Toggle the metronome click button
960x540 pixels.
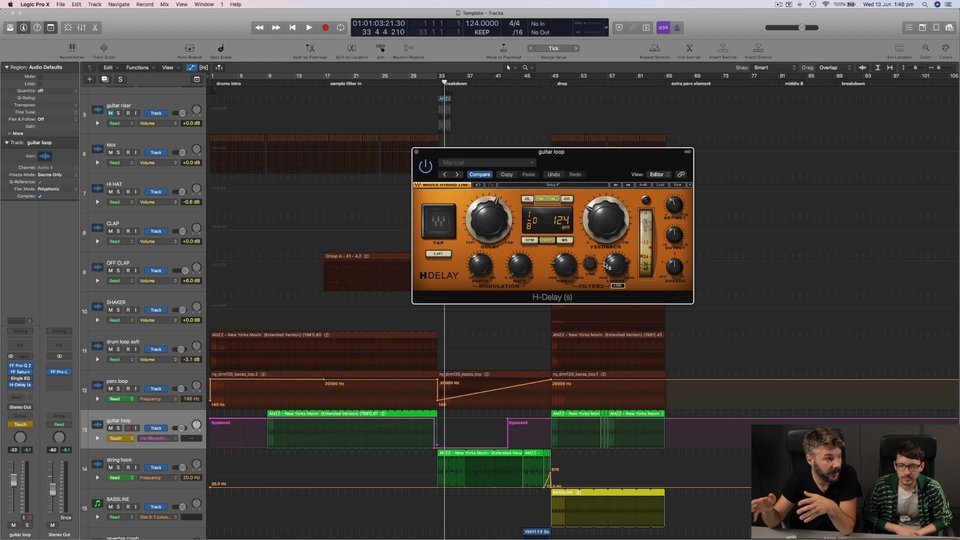677,28
